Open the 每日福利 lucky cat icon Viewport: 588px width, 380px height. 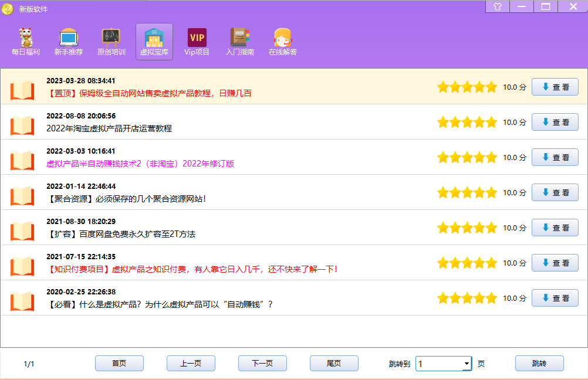coord(26,38)
